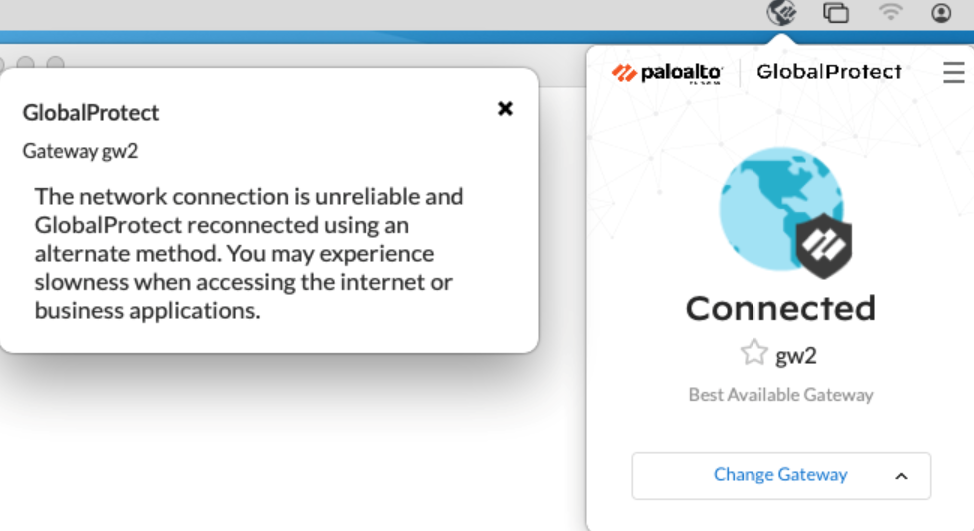Image resolution: width=974 pixels, height=531 pixels.
Task: Toggle the favorite star next to gw2
Action: 753,353
